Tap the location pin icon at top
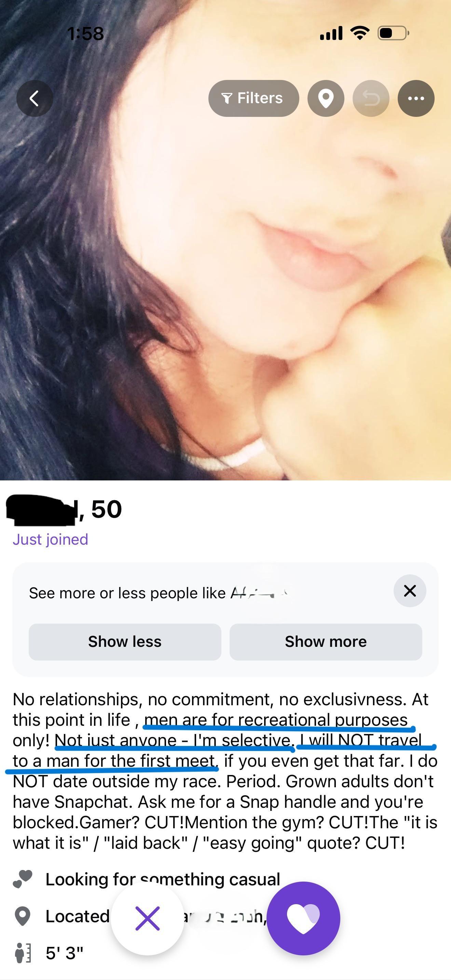The image size is (451, 980). [326, 98]
